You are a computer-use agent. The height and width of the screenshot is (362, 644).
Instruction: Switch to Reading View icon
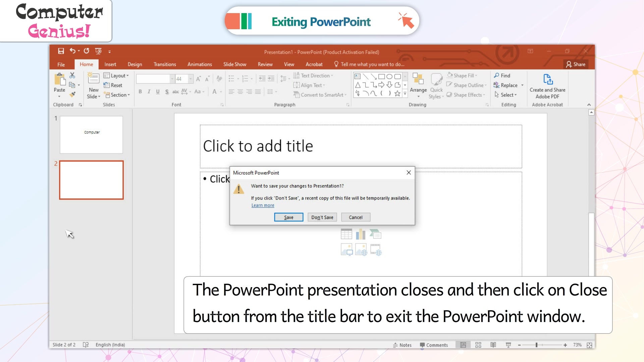point(493,345)
